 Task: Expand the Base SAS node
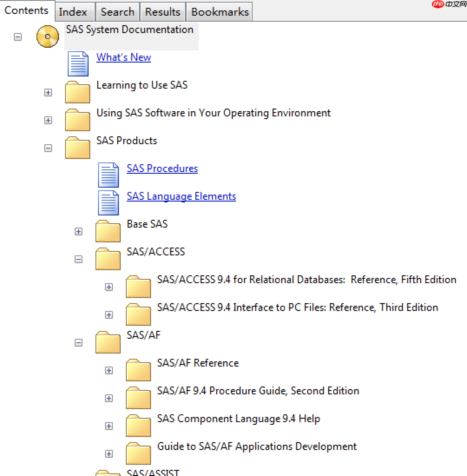tap(78, 231)
